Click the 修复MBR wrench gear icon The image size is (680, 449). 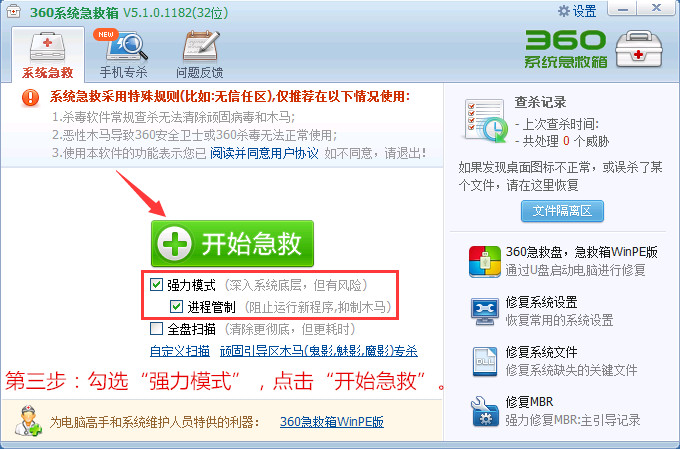[485, 411]
